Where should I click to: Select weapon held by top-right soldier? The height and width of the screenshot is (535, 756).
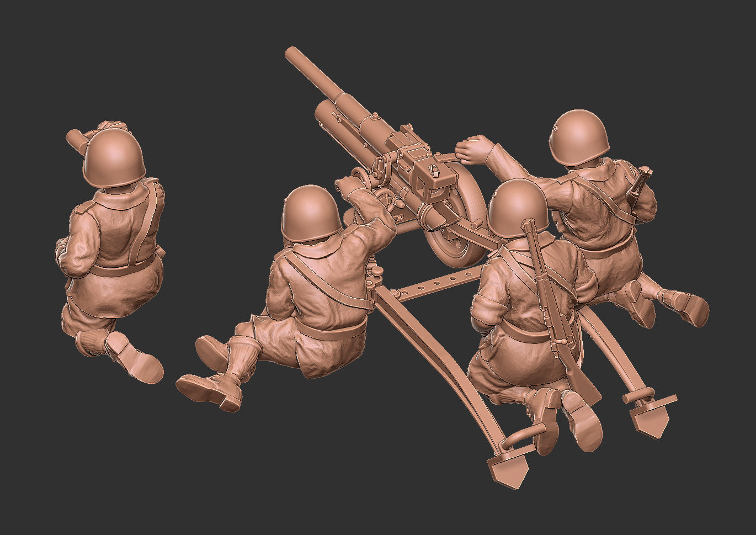pyautogui.click(x=640, y=184)
